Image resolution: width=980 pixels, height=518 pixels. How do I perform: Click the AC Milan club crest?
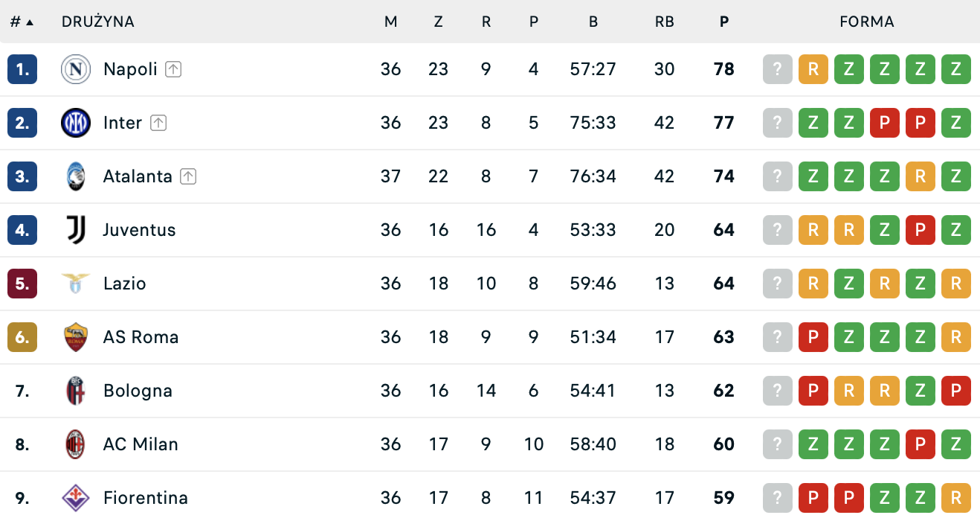(x=75, y=444)
